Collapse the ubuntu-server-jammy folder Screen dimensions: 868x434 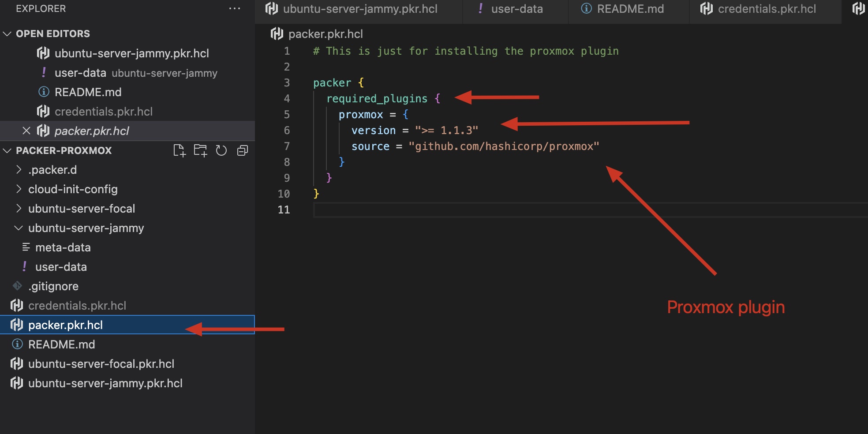(x=19, y=228)
